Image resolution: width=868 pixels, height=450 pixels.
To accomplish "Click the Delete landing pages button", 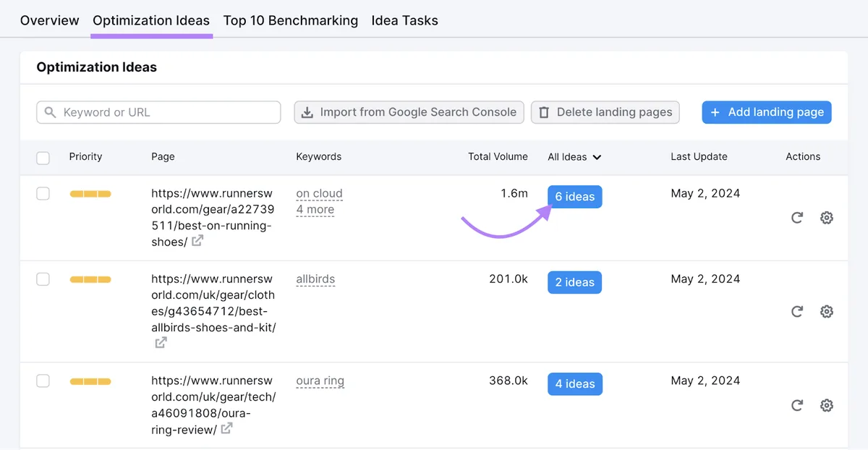I will (x=605, y=112).
